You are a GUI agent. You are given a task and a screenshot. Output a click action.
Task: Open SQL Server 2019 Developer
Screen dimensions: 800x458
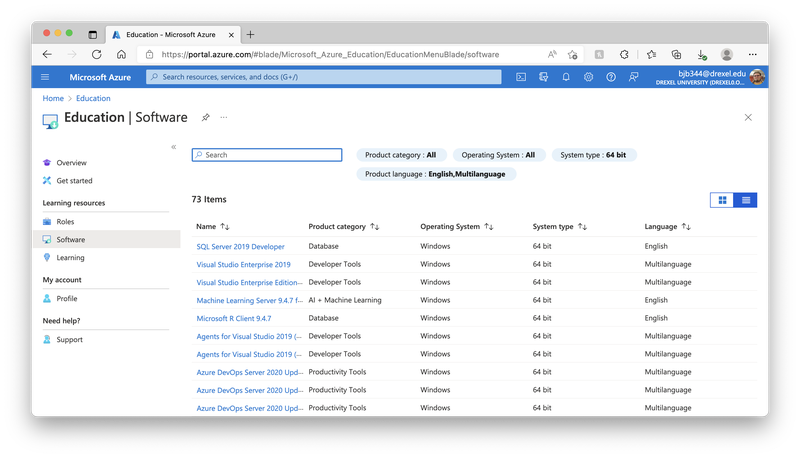[x=240, y=247]
